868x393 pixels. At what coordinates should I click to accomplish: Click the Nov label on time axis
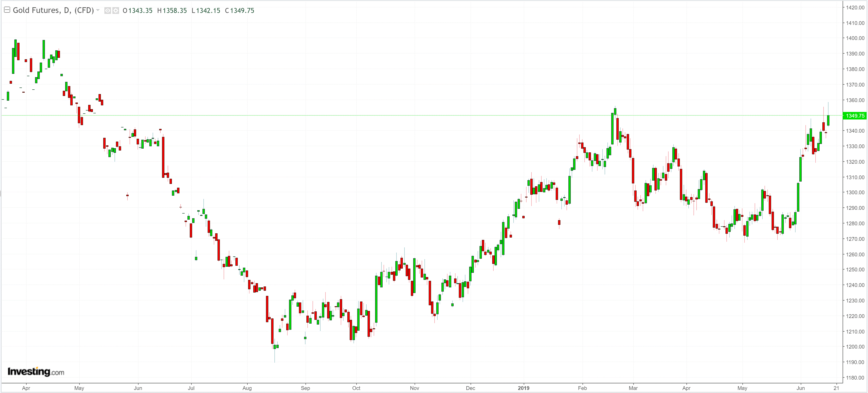click(x=414, y=388)
